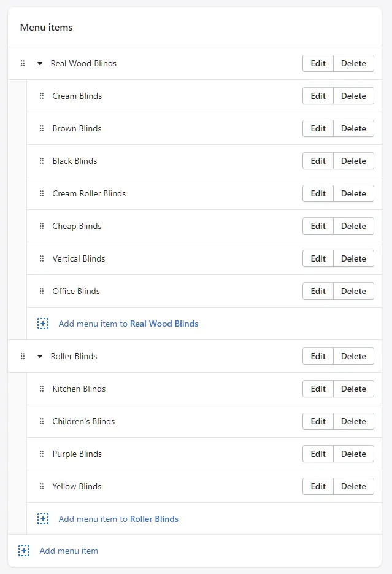Edit the Black Blinds item
Image resolution: width=392 pixels, height=574 pixels.
pyautogui.click(x=317, y=161)
